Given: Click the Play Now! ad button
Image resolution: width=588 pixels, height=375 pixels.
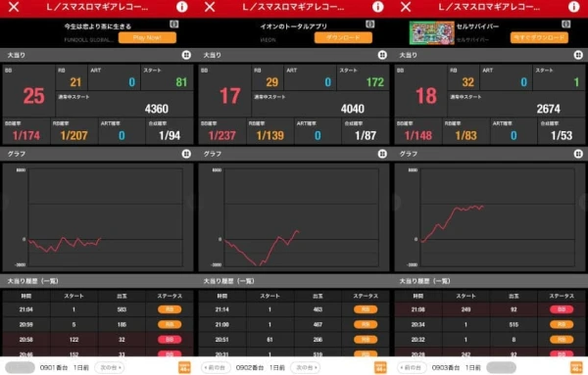Looking at the screenshot, I should [x=147, y=37].
